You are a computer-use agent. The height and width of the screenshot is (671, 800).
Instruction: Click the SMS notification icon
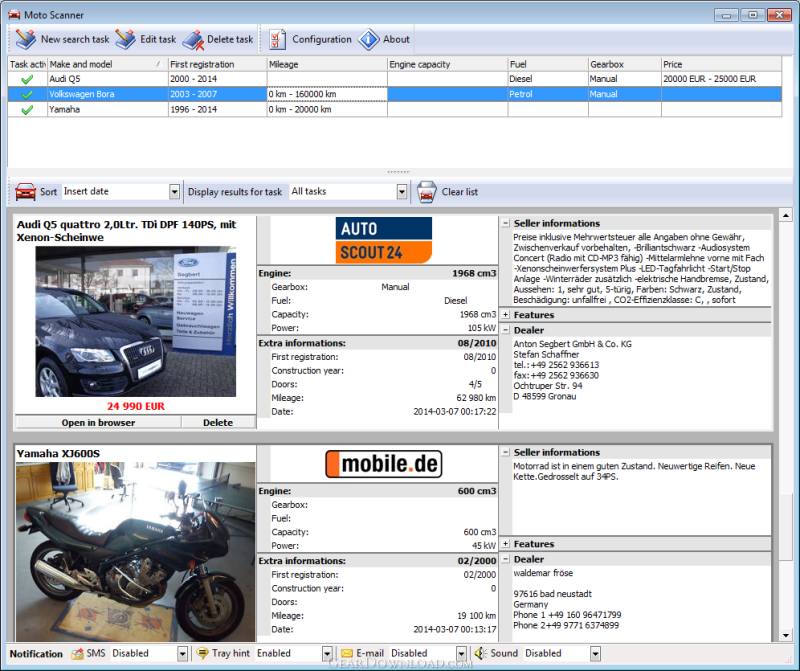click(x=78, y=654)
